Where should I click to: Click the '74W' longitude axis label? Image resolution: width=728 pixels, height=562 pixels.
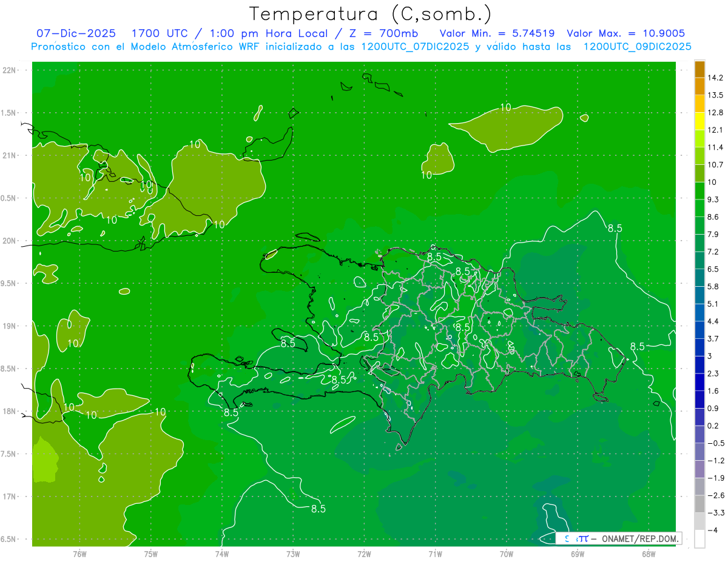(x=222, y=554)
